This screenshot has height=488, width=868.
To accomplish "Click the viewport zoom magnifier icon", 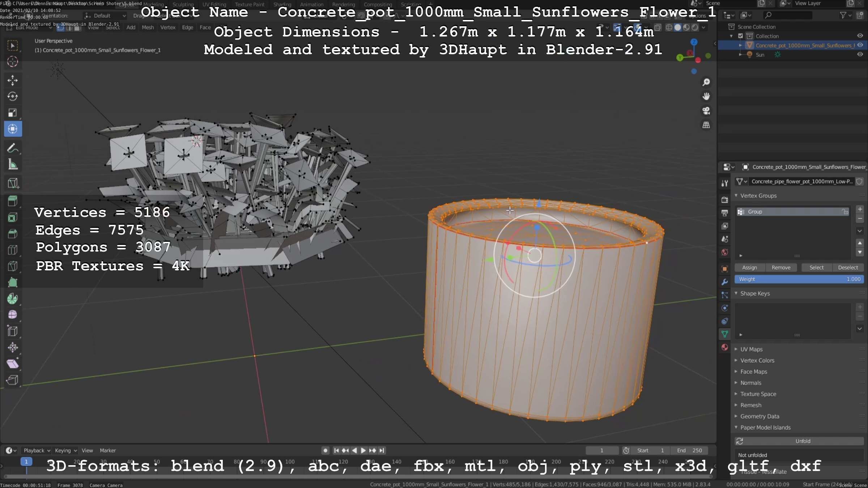I will (706, 82).
